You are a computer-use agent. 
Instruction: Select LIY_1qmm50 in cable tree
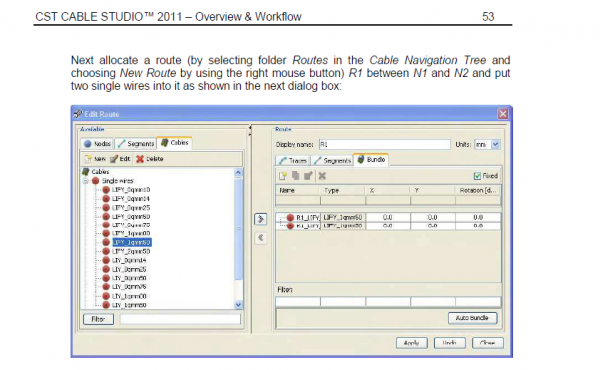(129, 305)
